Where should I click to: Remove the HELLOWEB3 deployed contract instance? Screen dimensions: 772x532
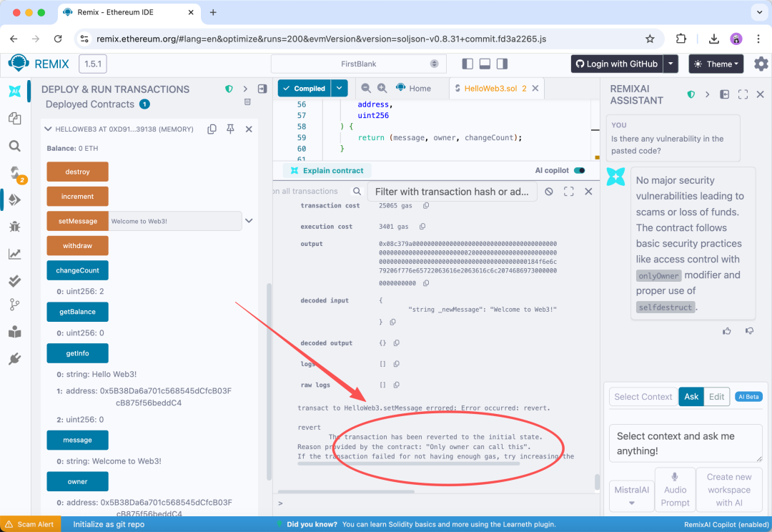pyautogui.click(x=249, y=129)
